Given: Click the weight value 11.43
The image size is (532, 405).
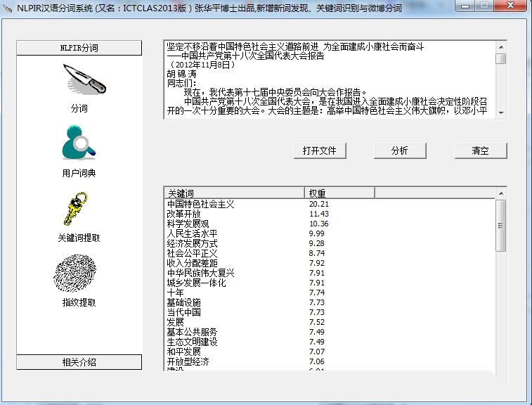Looking at the screenshot, I should (x=319, y=214).
